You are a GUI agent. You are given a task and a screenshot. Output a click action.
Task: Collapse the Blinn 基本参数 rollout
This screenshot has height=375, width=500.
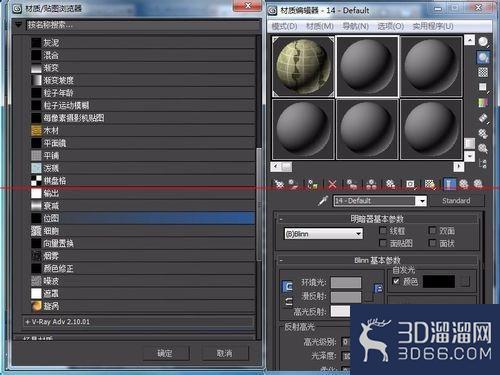(x=377, y=260)
